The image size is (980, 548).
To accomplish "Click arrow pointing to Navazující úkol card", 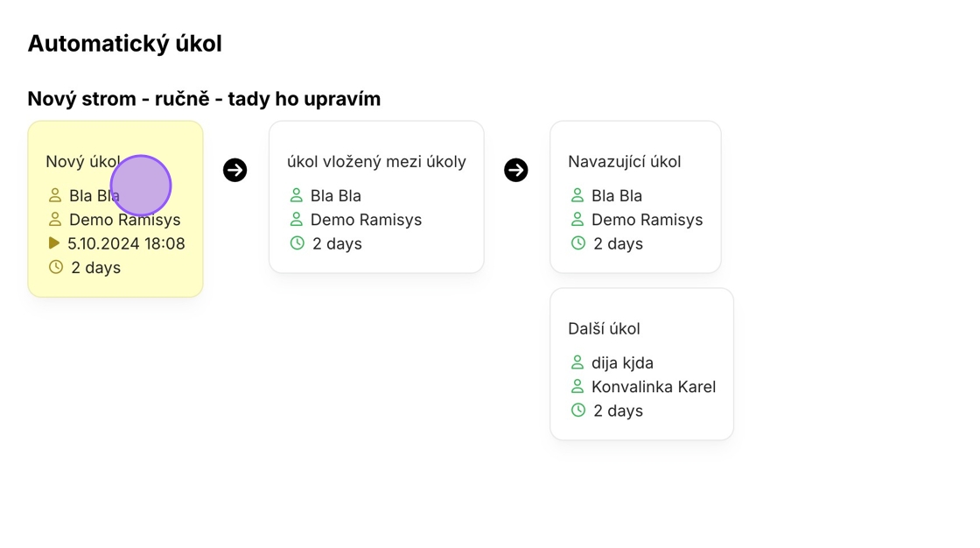I will click(516, 170).
